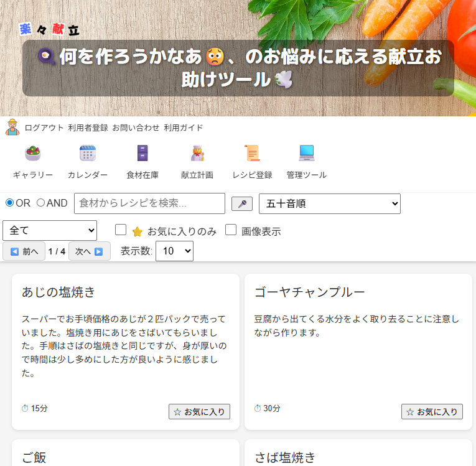Click the レシピ登録 menu label

252,175
